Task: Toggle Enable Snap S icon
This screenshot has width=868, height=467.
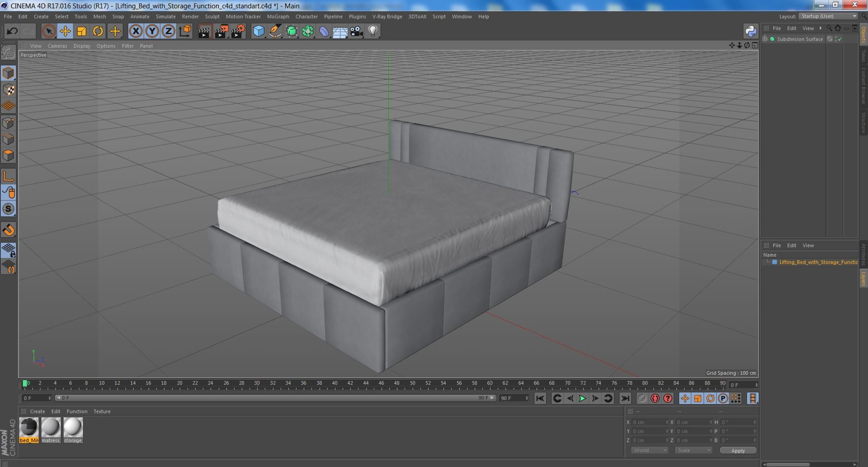Action: [9, 209]
